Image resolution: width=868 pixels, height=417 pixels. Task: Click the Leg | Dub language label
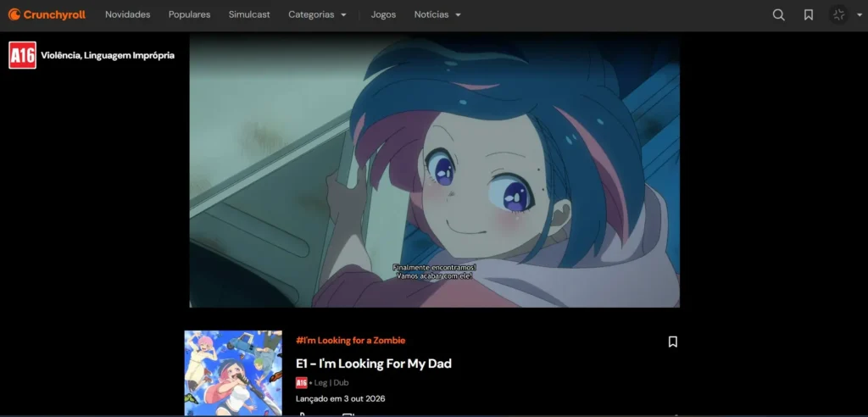331,382
